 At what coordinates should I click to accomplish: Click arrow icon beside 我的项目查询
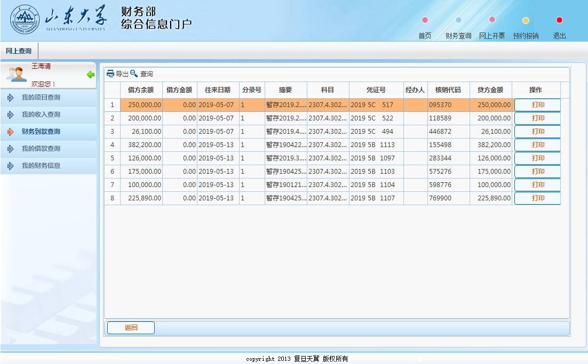click(11, 98)
